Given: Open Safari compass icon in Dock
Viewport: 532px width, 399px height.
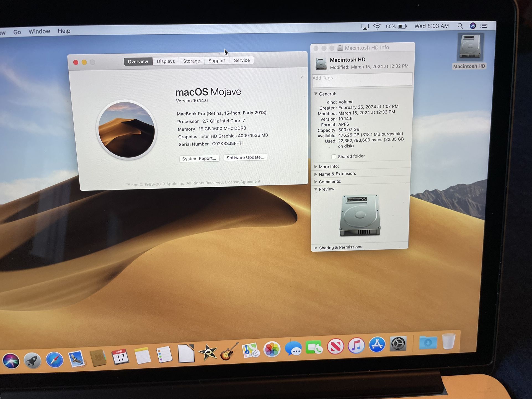Looking at the screenshot, I should pyautogui.click(x=55, y=360).
